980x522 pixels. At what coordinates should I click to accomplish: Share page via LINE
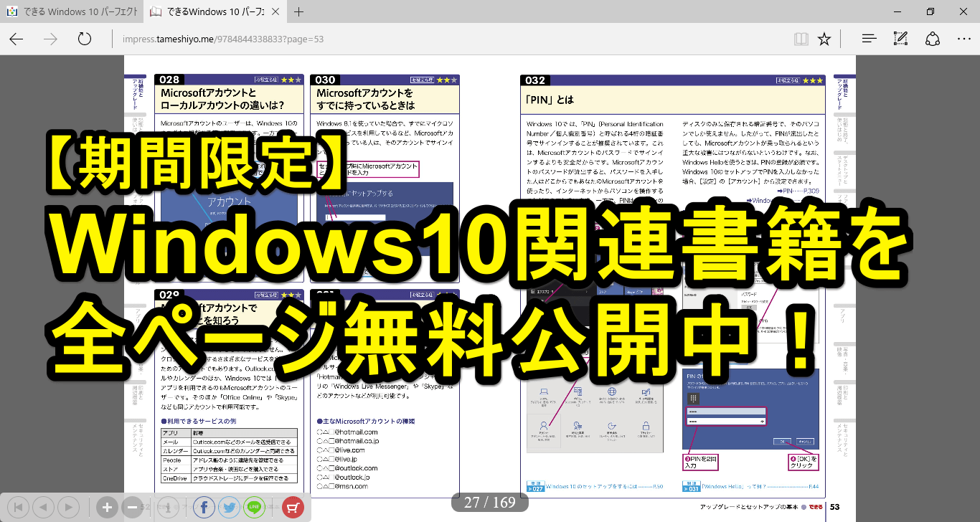click(x=254, y=508)
